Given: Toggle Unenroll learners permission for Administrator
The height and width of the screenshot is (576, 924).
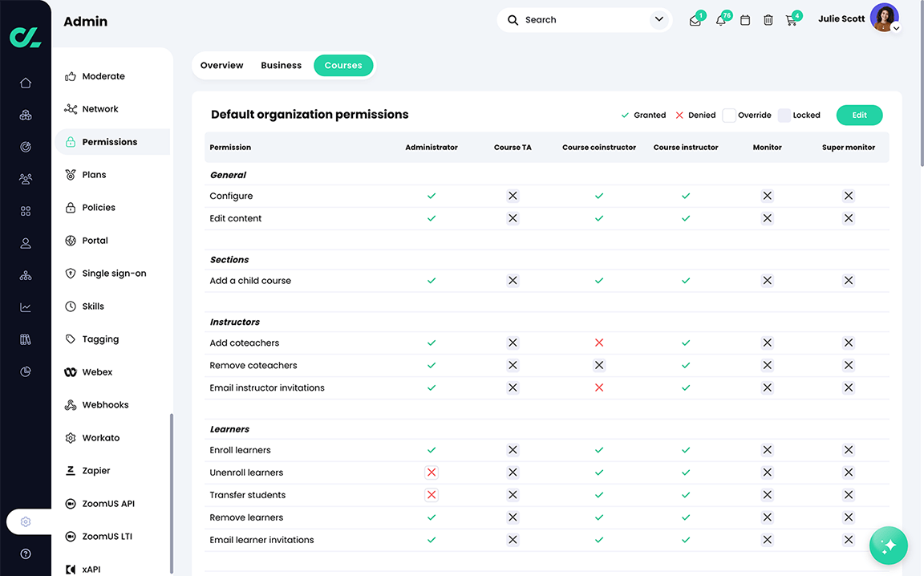Looking at the screenshot, I should [x=432, y=472].
